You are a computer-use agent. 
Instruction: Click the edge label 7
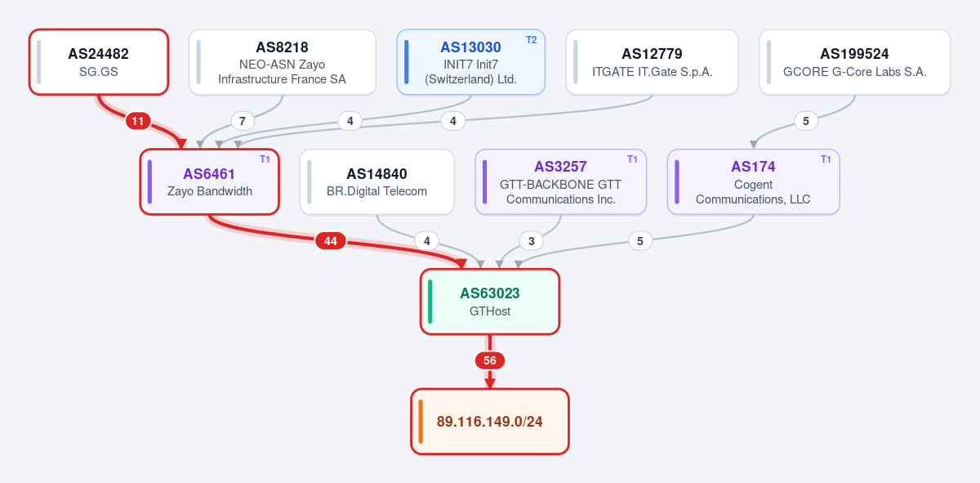pos(242,121)
